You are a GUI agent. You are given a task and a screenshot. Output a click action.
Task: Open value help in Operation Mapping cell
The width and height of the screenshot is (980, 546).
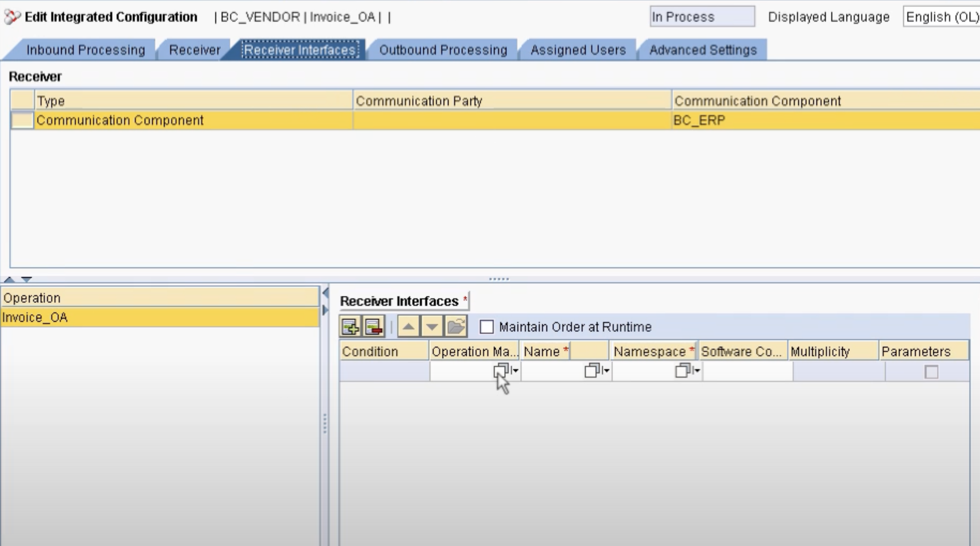(501, 371)
